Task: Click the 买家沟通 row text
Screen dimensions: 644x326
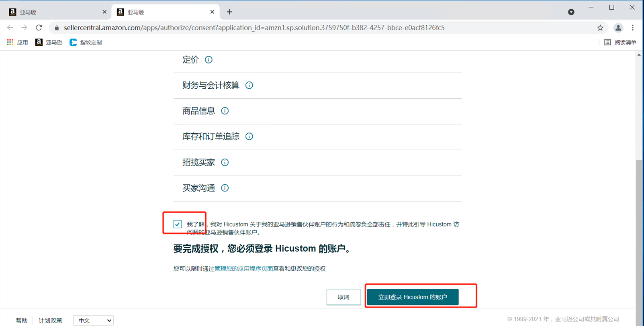Action: (x=199, y=188)
